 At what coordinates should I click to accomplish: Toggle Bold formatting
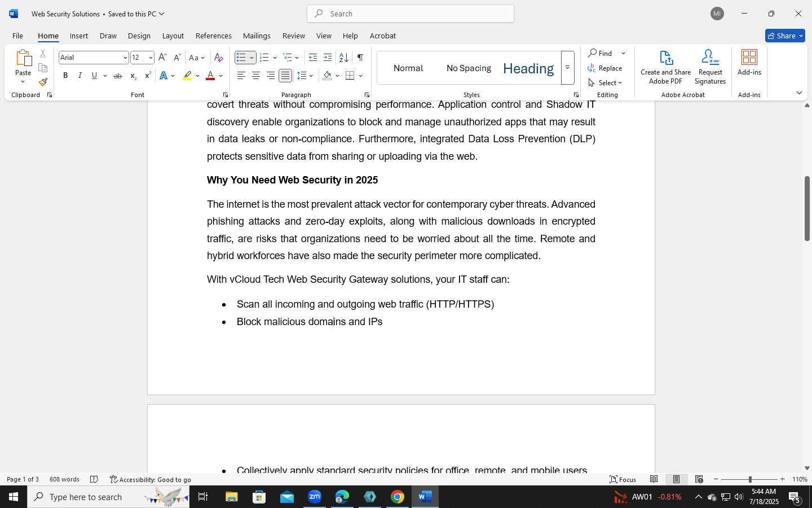[65, 76]
